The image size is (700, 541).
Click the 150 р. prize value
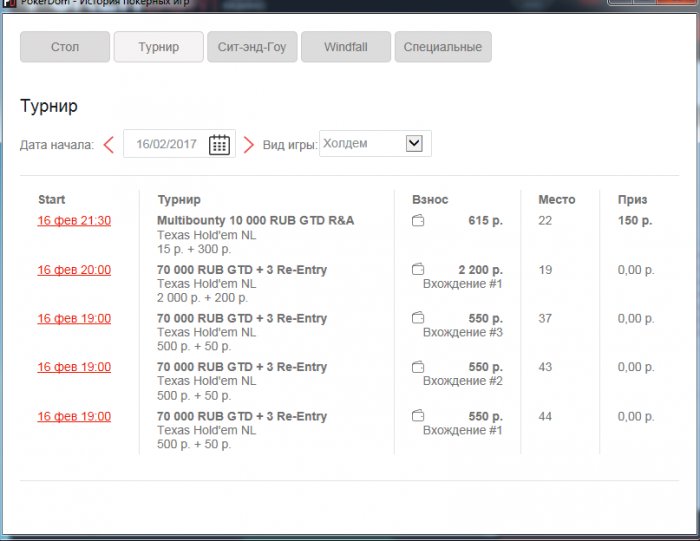[635, 221]
